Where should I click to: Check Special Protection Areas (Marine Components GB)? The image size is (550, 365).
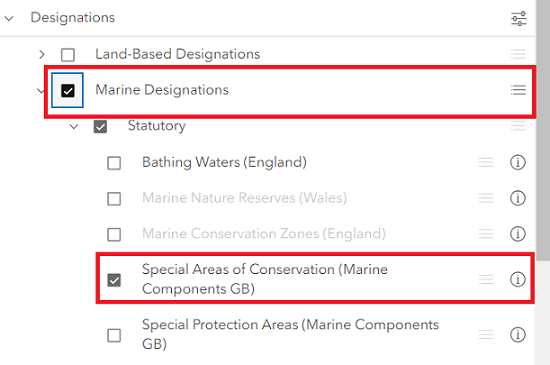coord(114,335)
